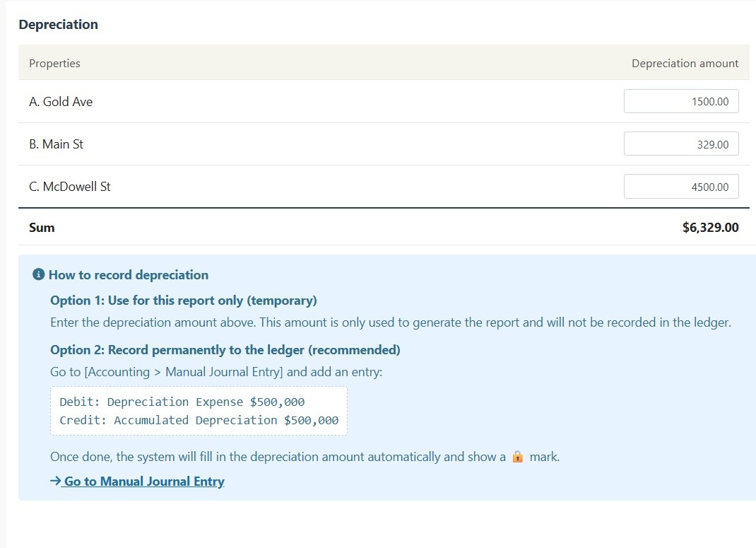Open the Go to Manual Journal Entry link
756x548 pixels.
(x=137, y=482)
